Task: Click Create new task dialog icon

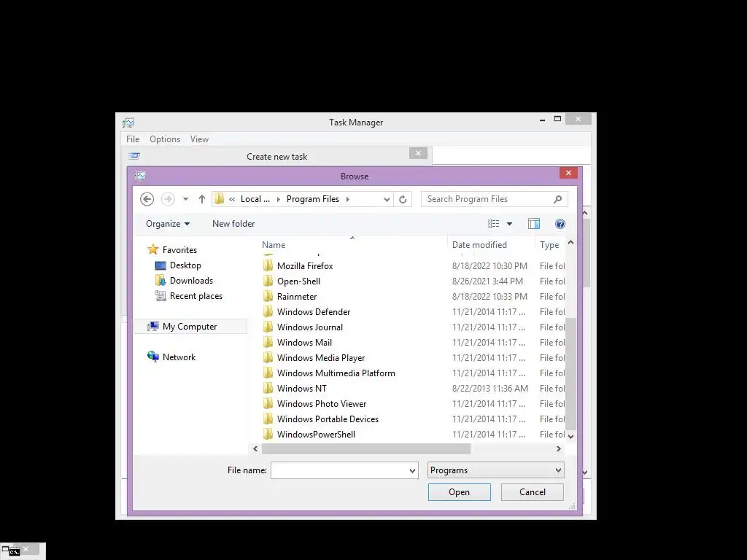Action: coord(134,156)
